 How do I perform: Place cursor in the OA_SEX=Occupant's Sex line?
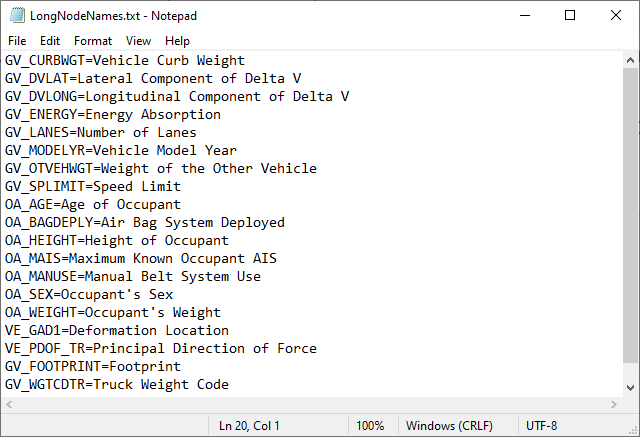[x=89, y=294]
